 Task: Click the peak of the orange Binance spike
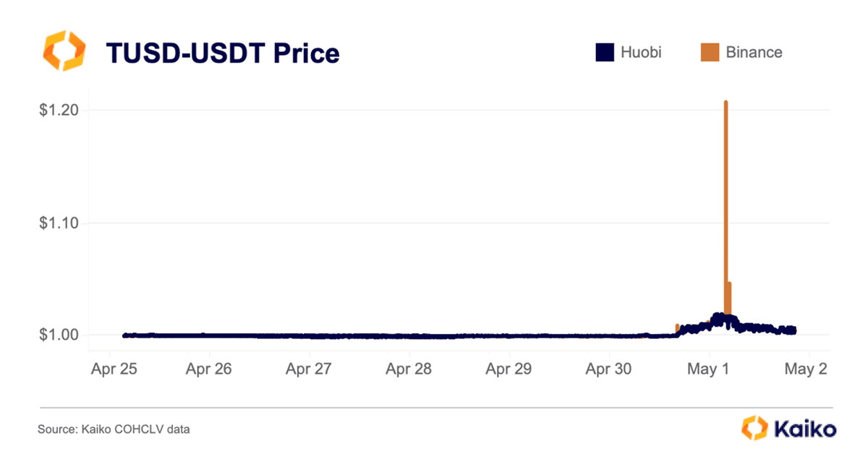tap(726, 103)
